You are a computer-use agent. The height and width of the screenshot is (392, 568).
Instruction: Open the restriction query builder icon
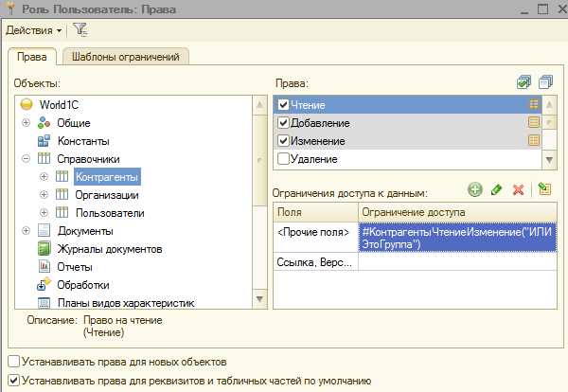click(543, 189)
